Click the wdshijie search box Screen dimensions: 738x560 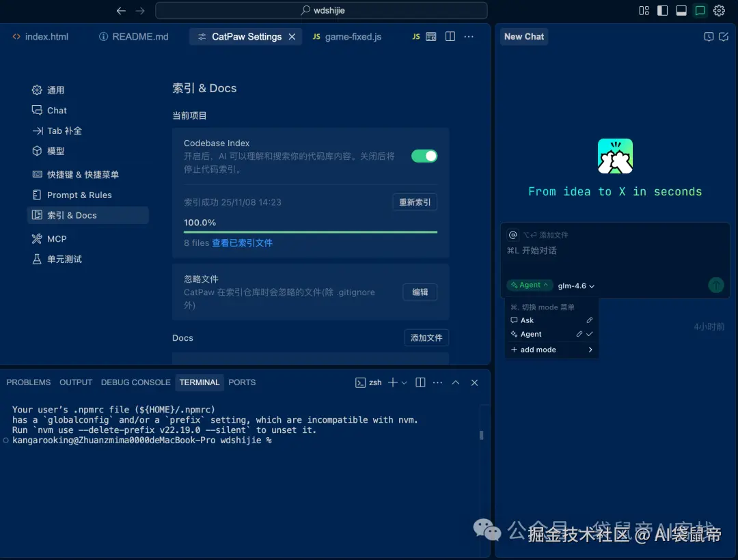click(321, 10)
